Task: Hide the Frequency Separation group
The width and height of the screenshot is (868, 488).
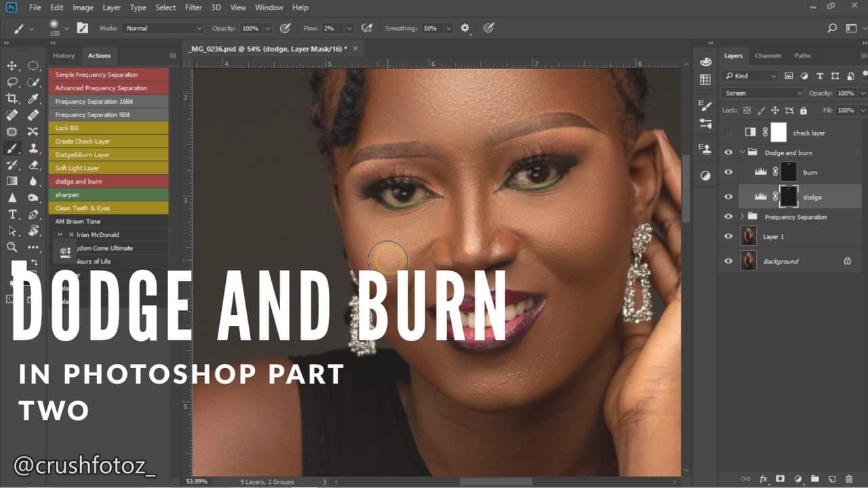Action: (728, 217)
